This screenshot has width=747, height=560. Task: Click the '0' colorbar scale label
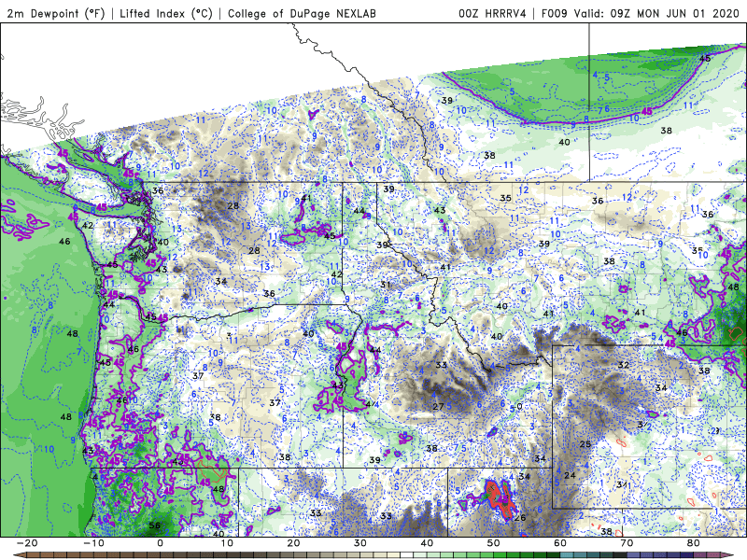(x=160, y=543)
